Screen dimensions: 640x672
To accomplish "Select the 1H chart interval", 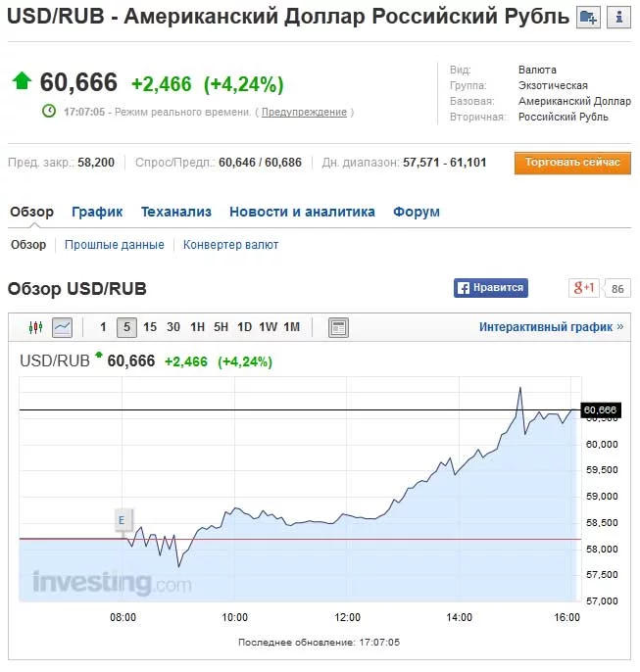I will tap(198, 327).
